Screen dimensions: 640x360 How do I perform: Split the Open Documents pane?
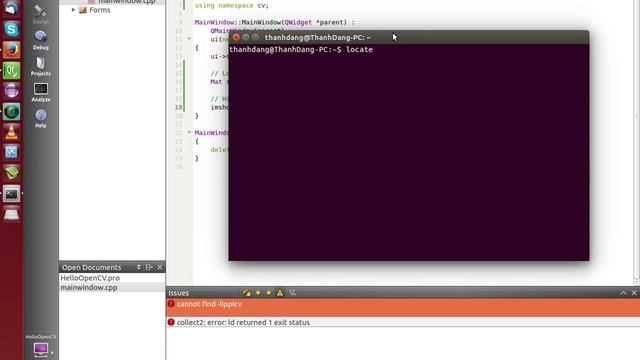tap(149, 267)
